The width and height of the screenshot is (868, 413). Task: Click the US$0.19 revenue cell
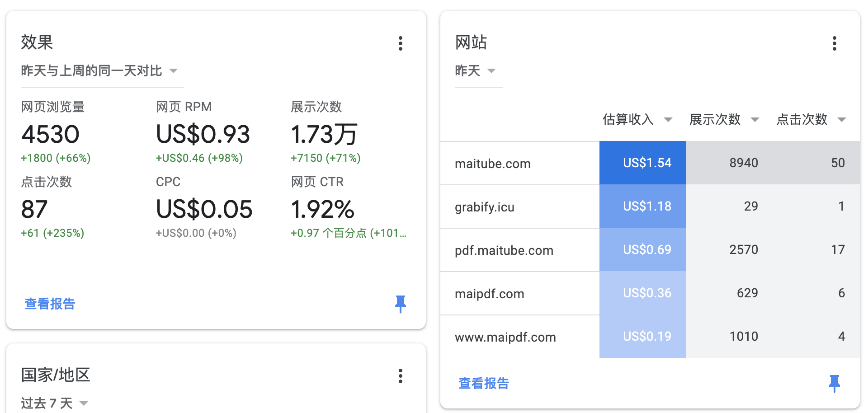coord(643,336)
